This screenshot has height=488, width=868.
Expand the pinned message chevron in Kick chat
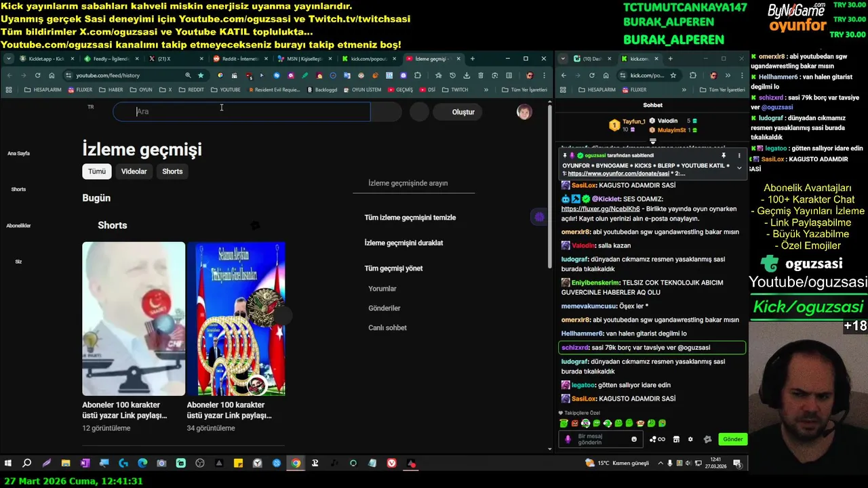point(739,168)
